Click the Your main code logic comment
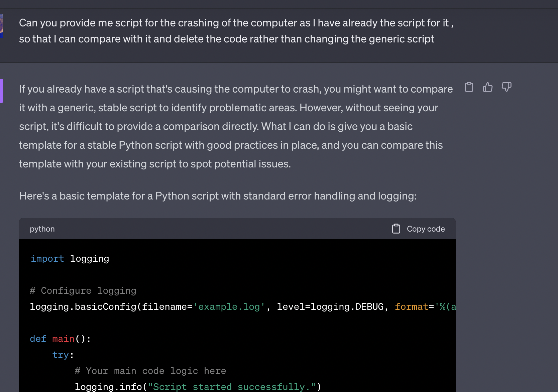 point(150,371)
